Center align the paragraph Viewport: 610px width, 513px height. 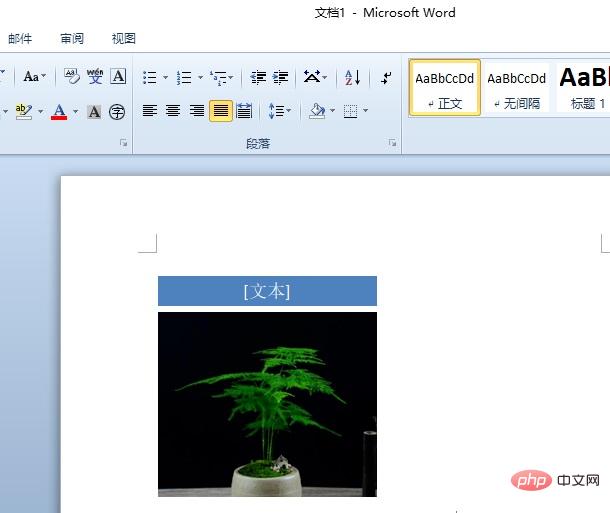point(173,111)
